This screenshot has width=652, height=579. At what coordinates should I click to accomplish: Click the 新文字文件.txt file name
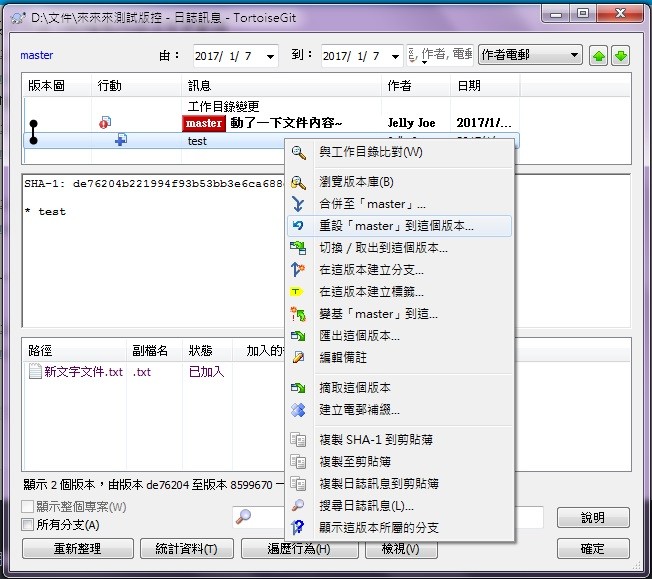pos(84,371)
